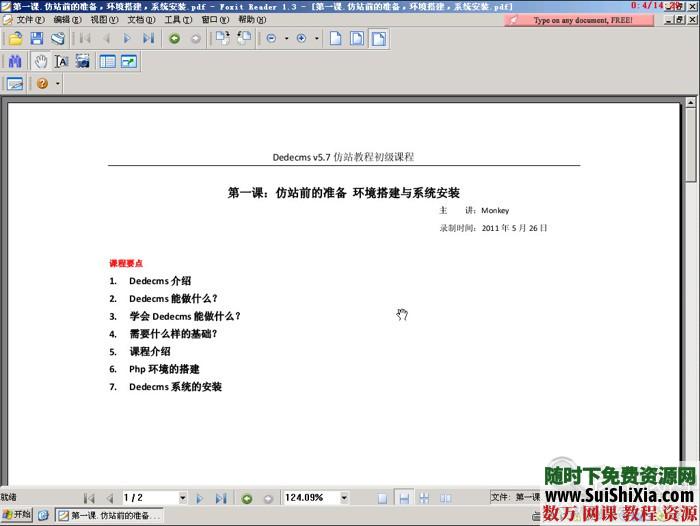
Task: Toggle full screen mode icon
Action: click(x=129, y=61)
